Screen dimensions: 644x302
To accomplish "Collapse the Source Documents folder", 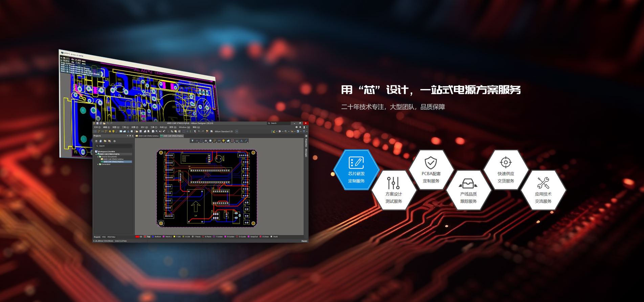I will (98, 157).
